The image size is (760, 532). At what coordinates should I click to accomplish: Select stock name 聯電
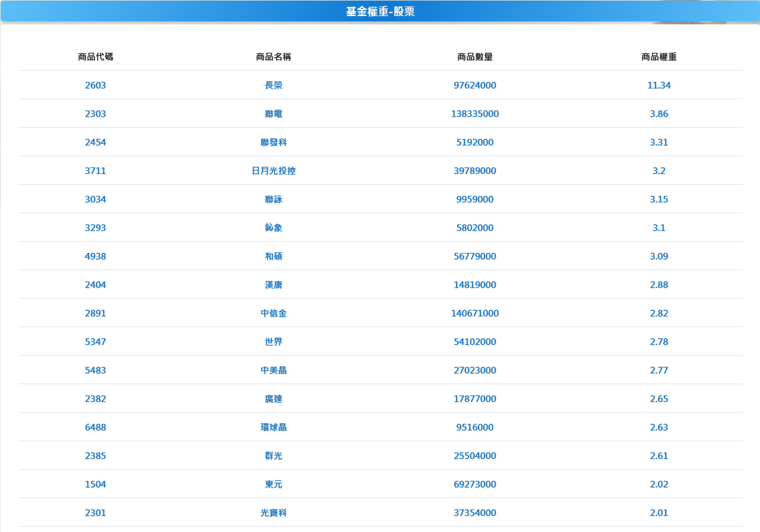[x=274, y=114]
